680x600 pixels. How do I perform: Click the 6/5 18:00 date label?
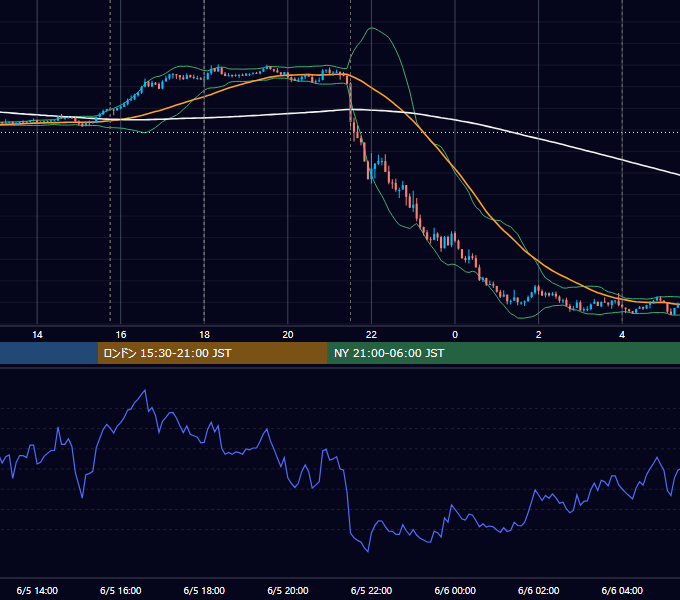pyautogui.click(x=204, y=590)
